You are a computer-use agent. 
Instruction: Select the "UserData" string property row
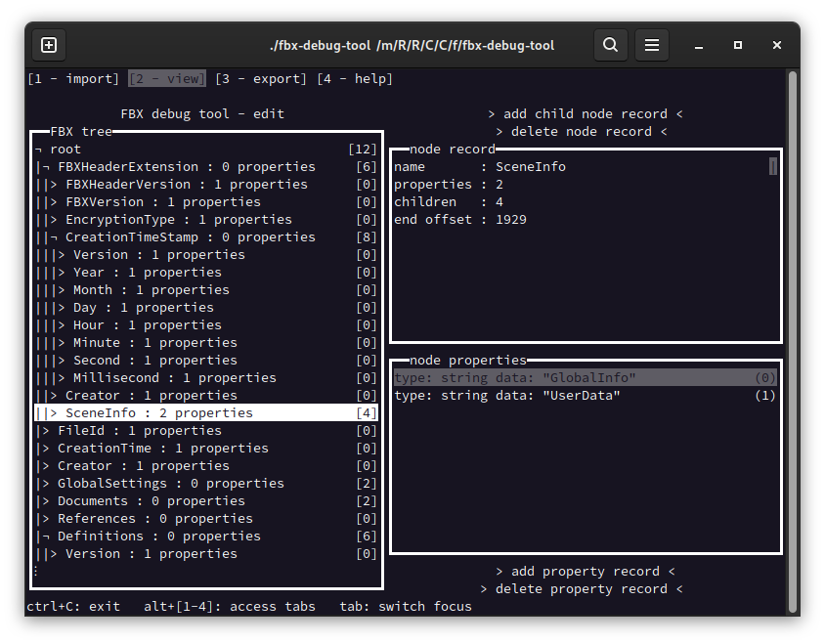point(585,396)
